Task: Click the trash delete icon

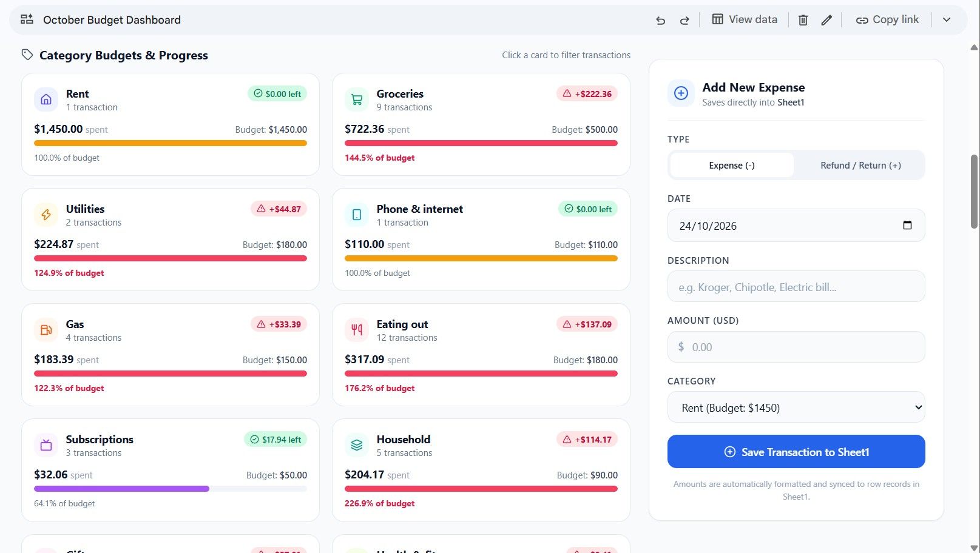Action: click(803, 20)
